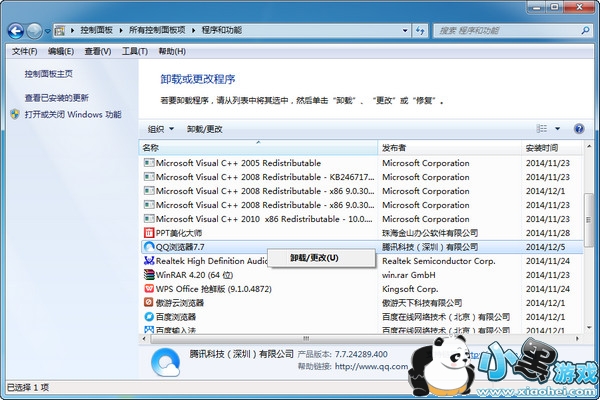This screenshot has width=600, height=400.
Task: Click the vertical scrollbar thumb
Action: 589,220
